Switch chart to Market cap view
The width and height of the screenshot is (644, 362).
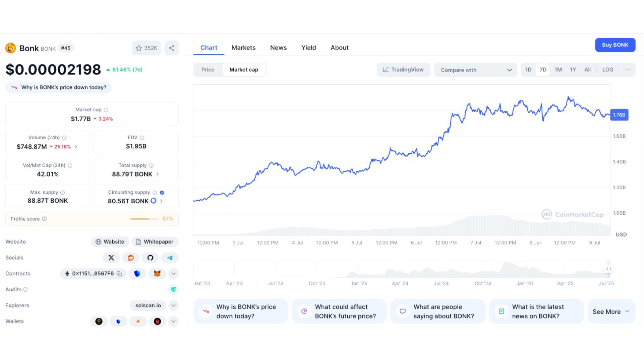244,70
